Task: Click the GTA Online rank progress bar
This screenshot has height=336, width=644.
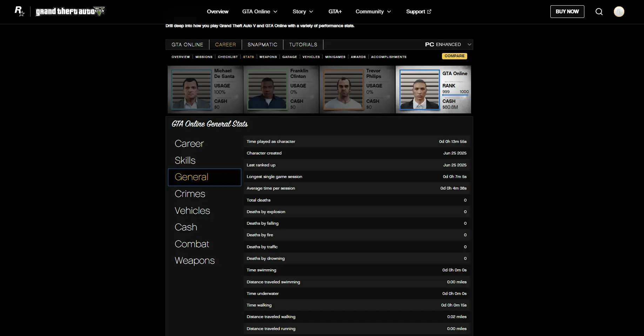Action: coord(455,95)
